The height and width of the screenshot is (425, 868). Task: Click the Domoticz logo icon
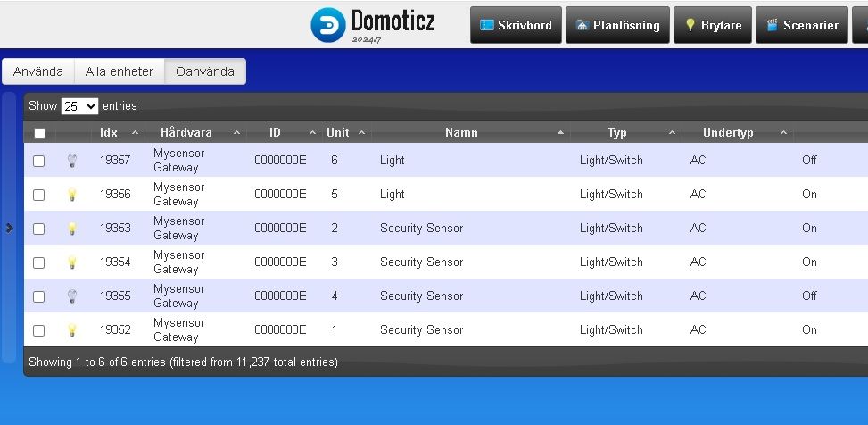327,25
